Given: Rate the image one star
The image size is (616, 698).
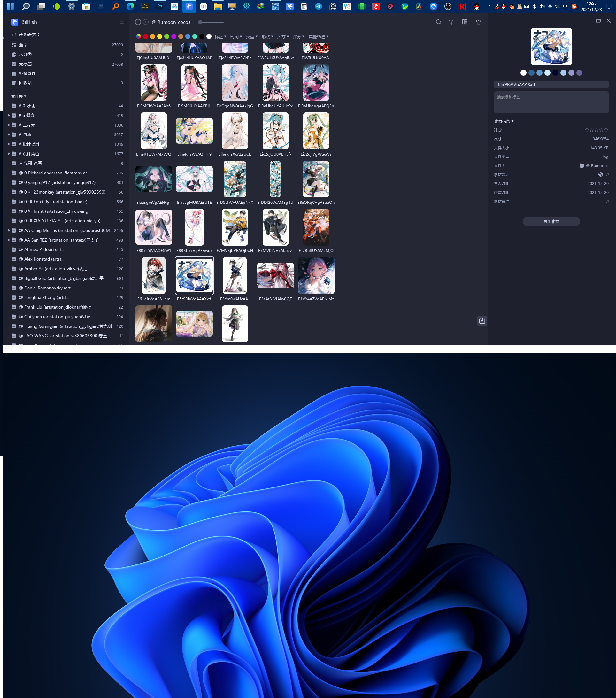Looking at the screenshot, I should [x=587, y=130].
